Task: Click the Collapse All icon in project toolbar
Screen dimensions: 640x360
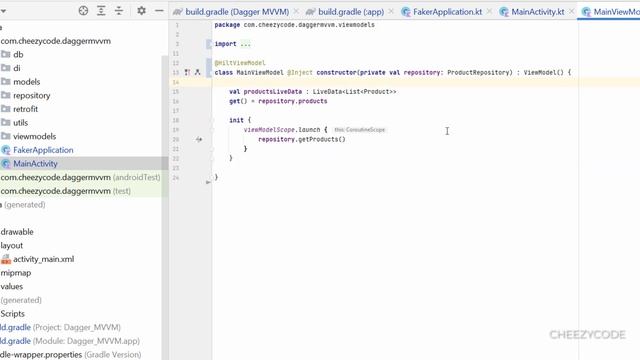Action: (x=119, y=11)
